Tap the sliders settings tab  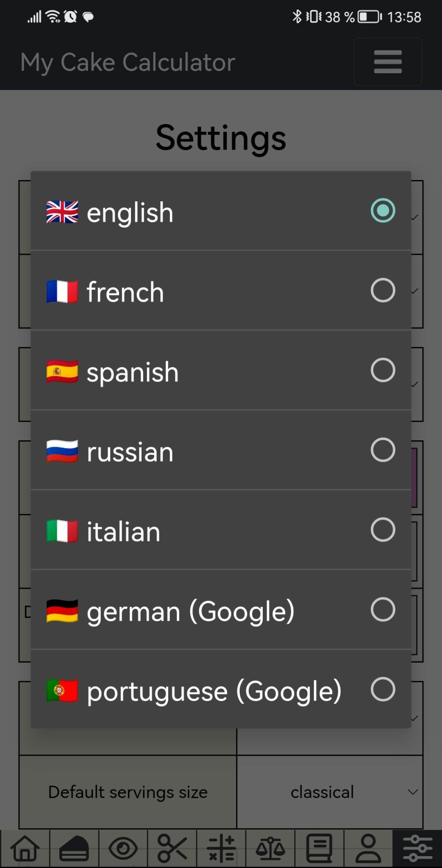point(417,849)
